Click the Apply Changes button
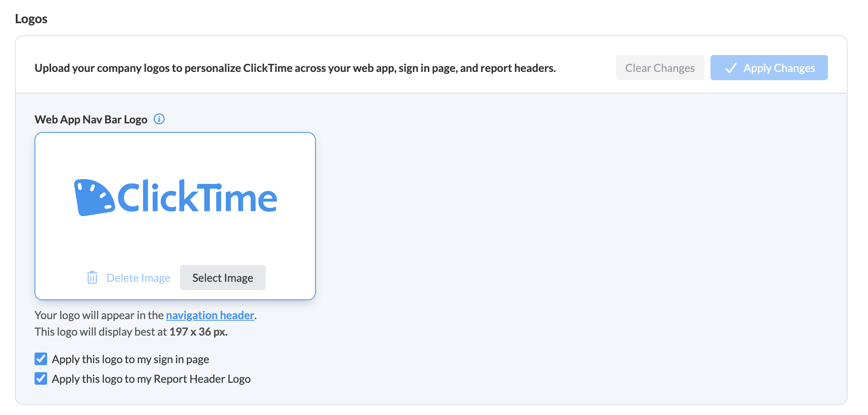This screenshot has width=868, height=415. [769, 68]
